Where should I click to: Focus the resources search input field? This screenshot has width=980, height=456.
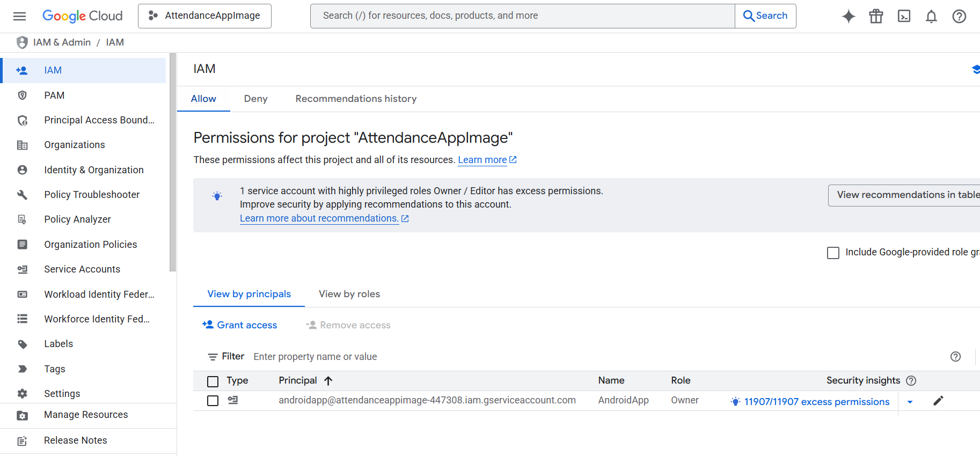tap(522, 16)
